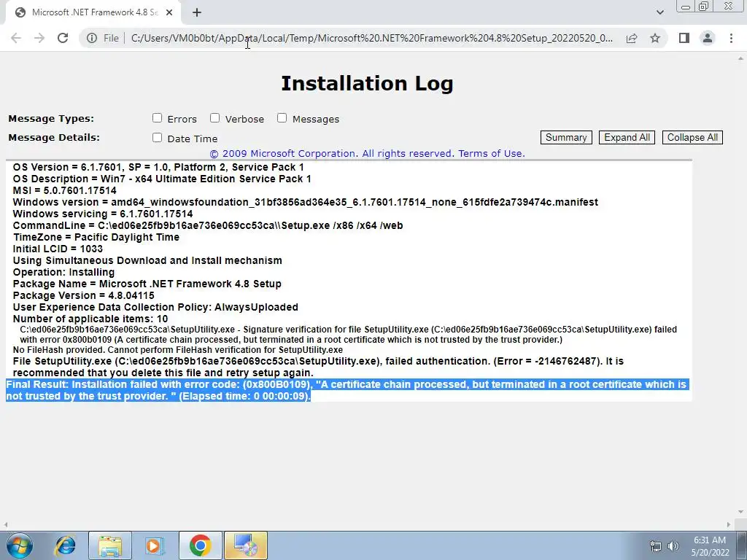The image size is (747, 560).
Task: Click the vertical scrollbar up arrow
Action: 741,58
